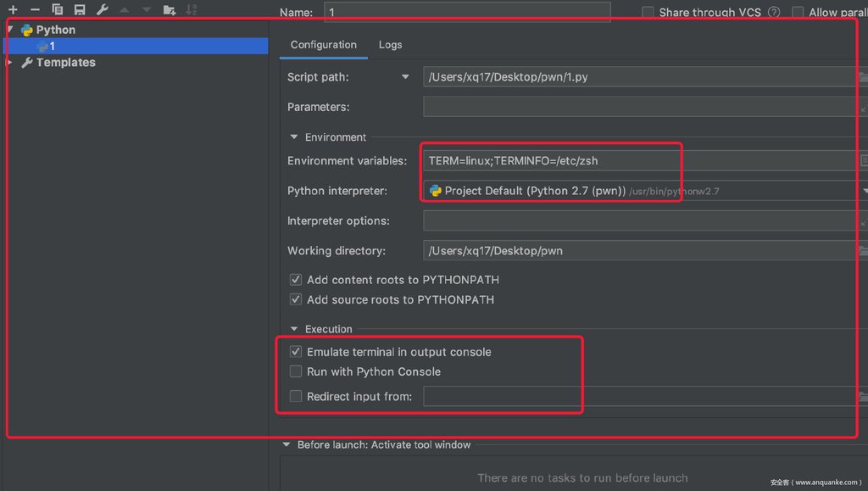Expand the Templates tree node
This screenshot has width=868, height=491.
click(10, 63)
